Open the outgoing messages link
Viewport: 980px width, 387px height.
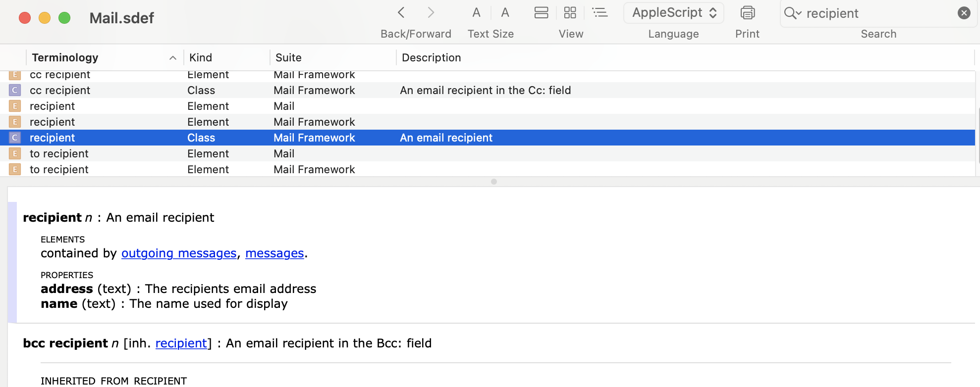[x=179, y=253]
